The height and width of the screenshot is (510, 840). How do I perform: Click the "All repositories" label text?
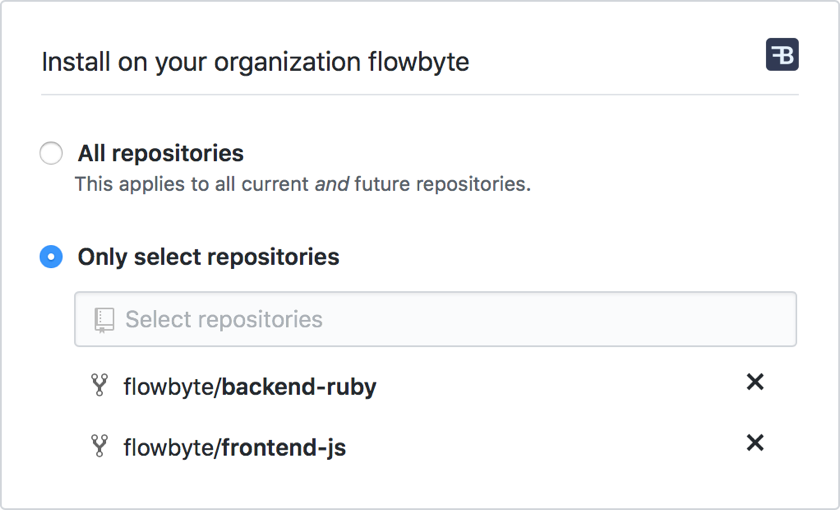[x=161, y=153]
